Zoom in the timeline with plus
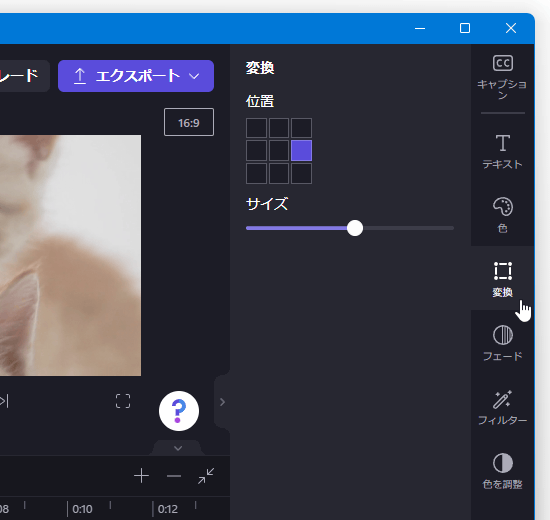550x520 pixels. point(141,476)
